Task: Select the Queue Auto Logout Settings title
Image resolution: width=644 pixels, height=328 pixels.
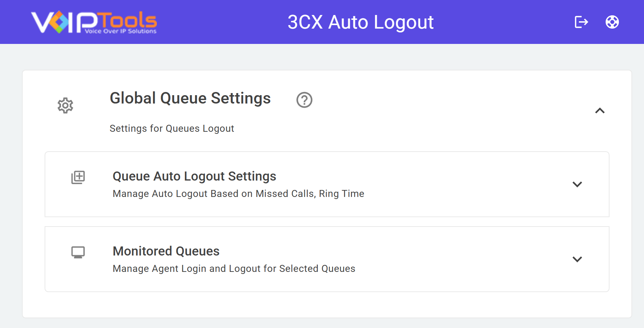Action: (x=194, y=176)
